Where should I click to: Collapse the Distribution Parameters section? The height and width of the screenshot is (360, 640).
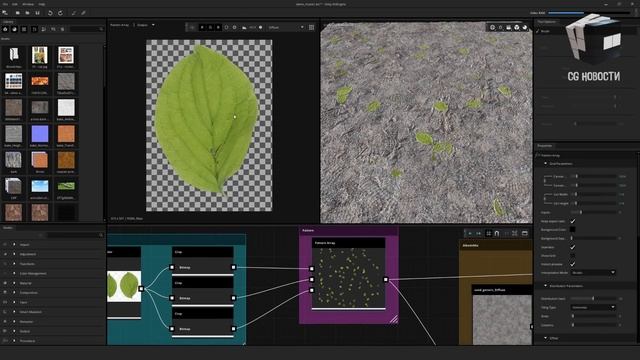546,286
